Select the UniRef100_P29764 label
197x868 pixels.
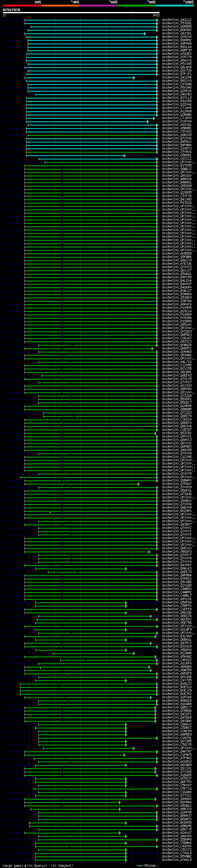click(x=177, y=122)
